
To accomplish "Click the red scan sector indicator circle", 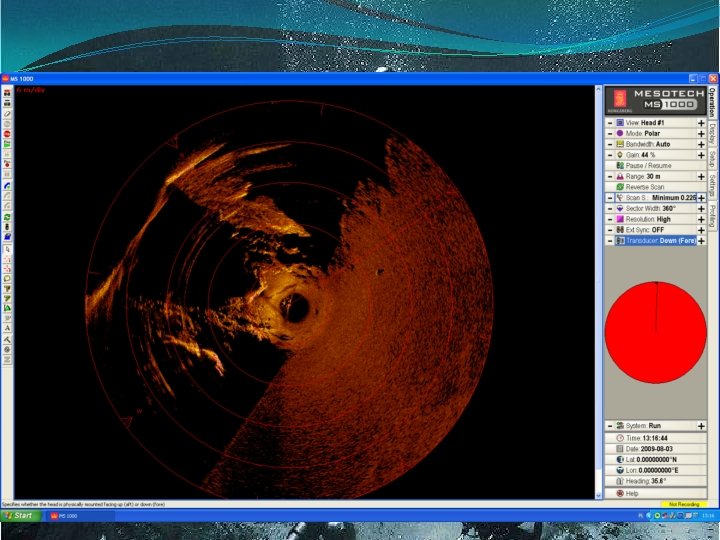I will (x=656, y=332).
